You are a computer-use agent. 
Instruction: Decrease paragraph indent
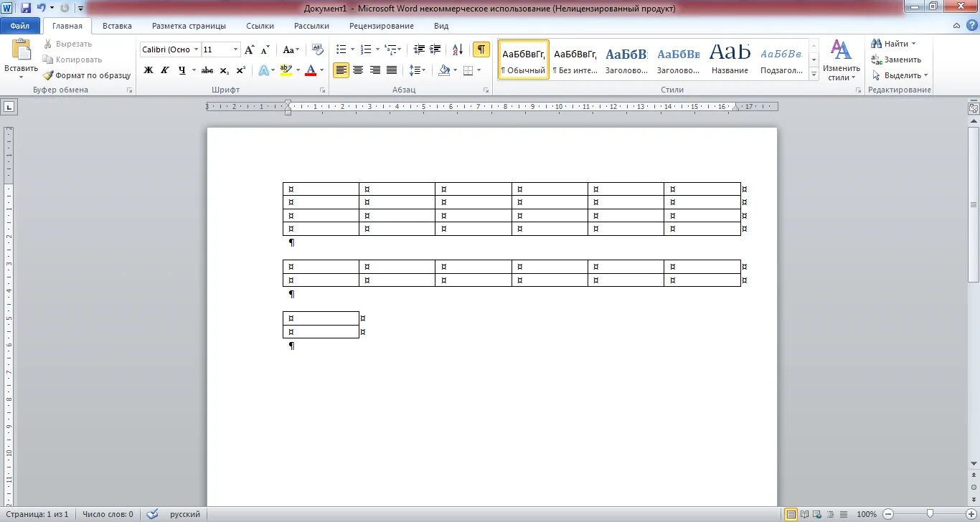(420, 49)
